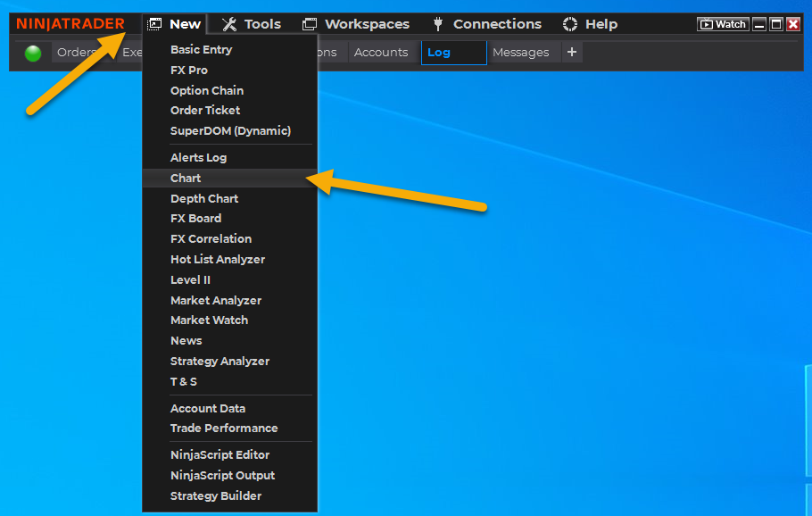Select Trade Performance menu entry
Screen dimensions: 812x516
pyautogui.click(x=224, y=429)
